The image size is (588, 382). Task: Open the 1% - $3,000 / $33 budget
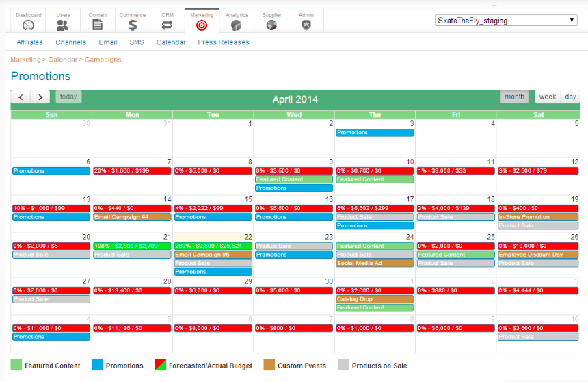(455, 170)
